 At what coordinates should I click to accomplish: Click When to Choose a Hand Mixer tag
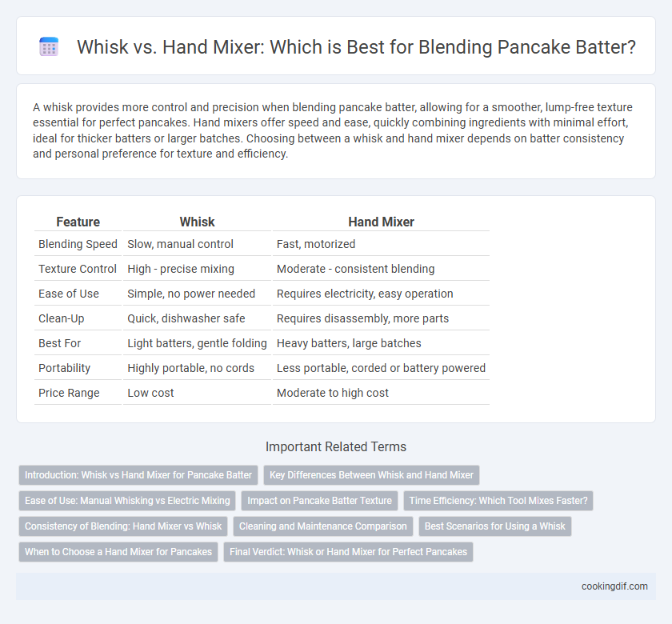[x=118, y=551]
